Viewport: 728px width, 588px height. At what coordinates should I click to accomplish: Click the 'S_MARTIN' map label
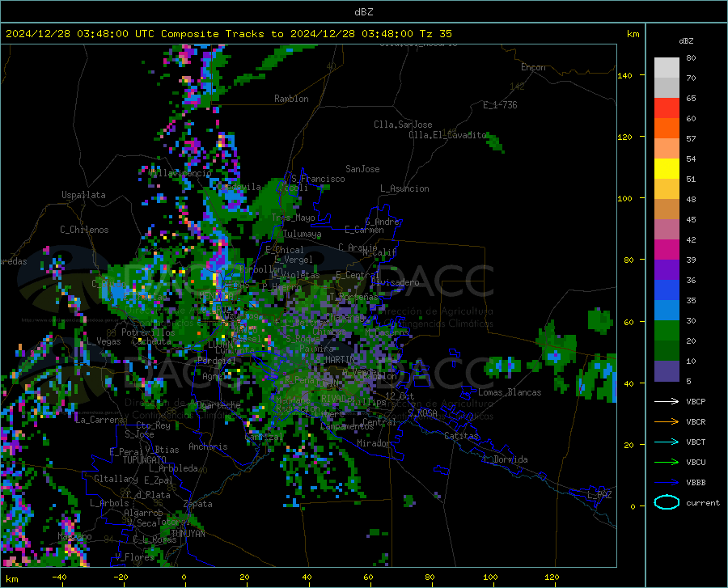coord(335,360)
